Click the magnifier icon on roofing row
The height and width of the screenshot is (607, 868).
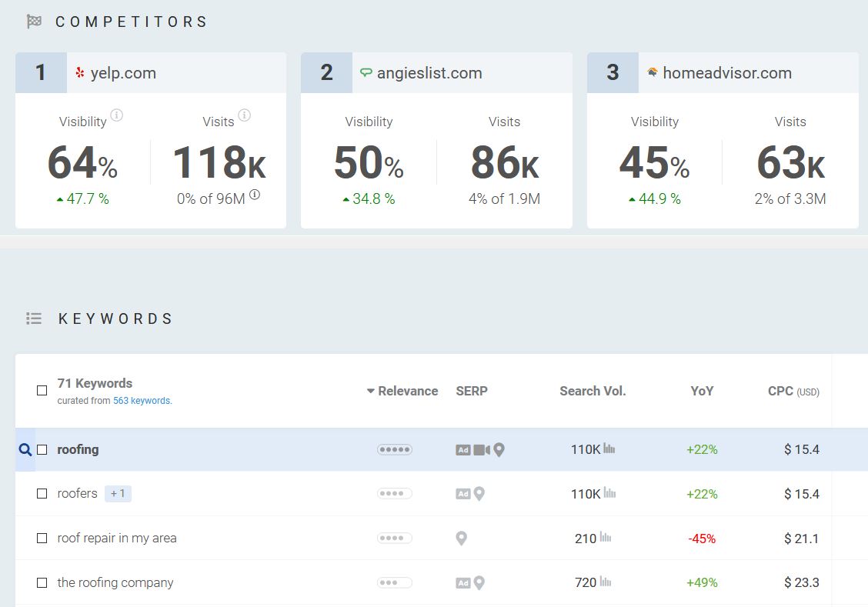pyautogui.click(x=25, y=449)
